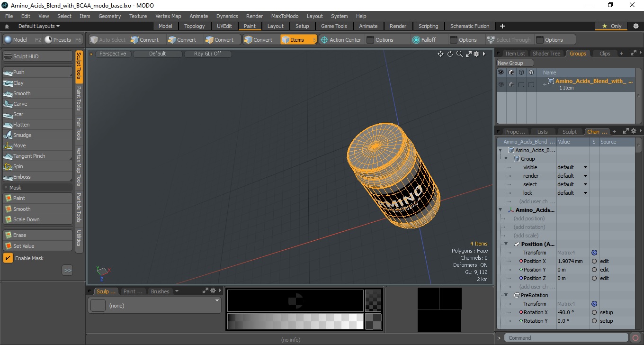Choose the Mask Set Value tool
This screenshot has height=345, width=644.
[38, 246]
